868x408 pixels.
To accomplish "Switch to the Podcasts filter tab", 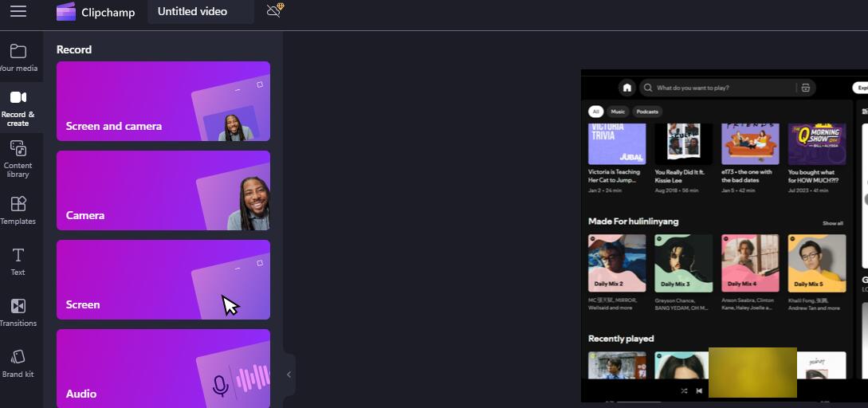I will pos(647,112).
